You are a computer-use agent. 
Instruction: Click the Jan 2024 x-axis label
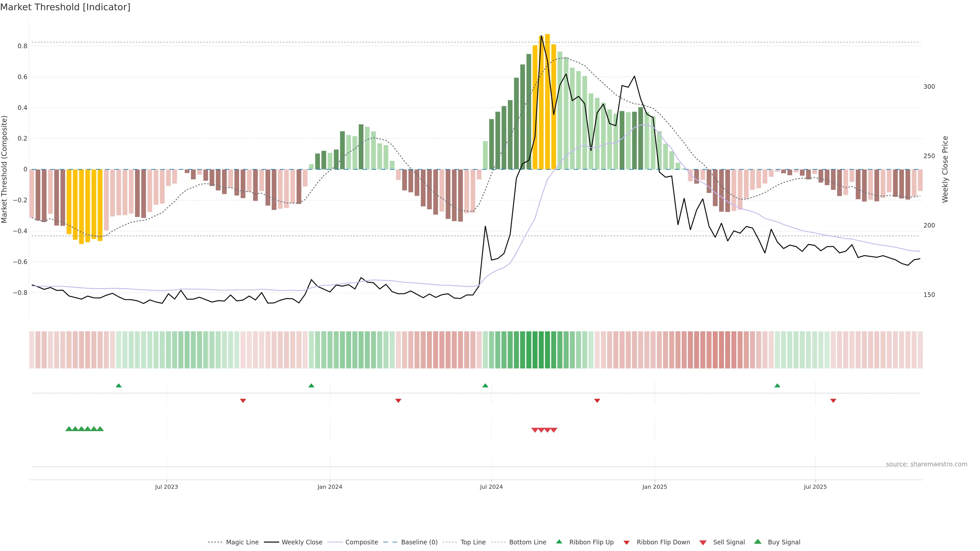point(330,487)
